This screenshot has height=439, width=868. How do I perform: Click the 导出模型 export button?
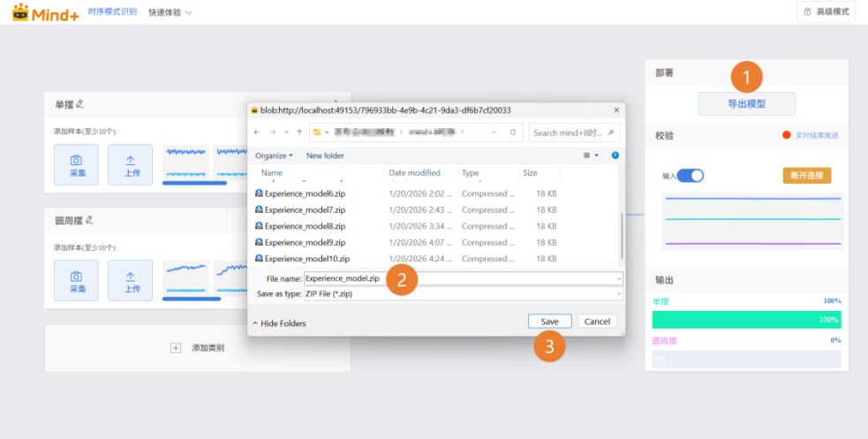point(746,103)
